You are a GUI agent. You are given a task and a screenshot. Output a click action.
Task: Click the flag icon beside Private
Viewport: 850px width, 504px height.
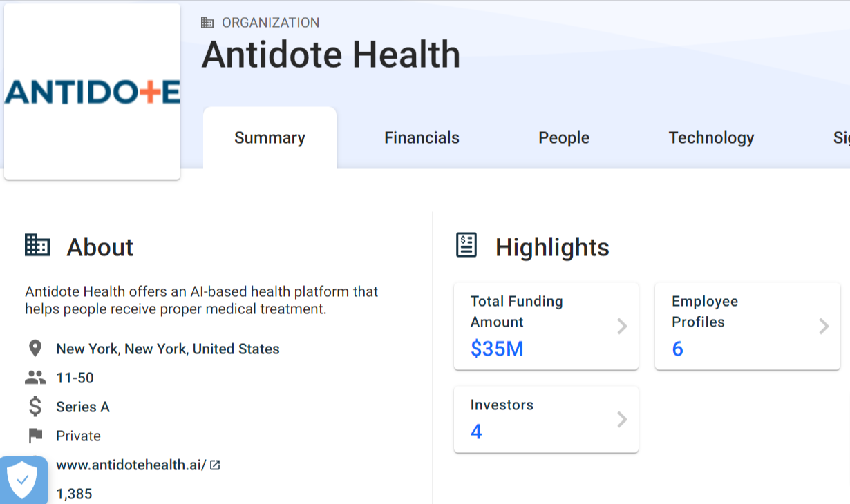pos(35,436)
